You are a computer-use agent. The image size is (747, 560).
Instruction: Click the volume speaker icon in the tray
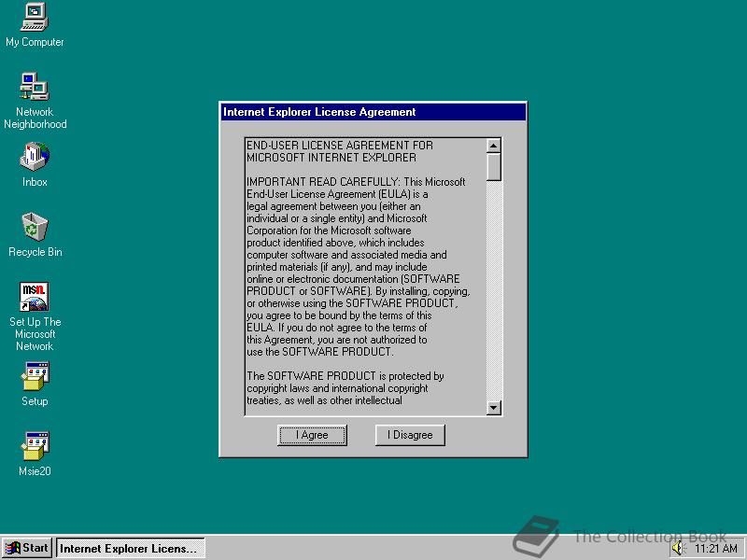(x=678, y=548)
